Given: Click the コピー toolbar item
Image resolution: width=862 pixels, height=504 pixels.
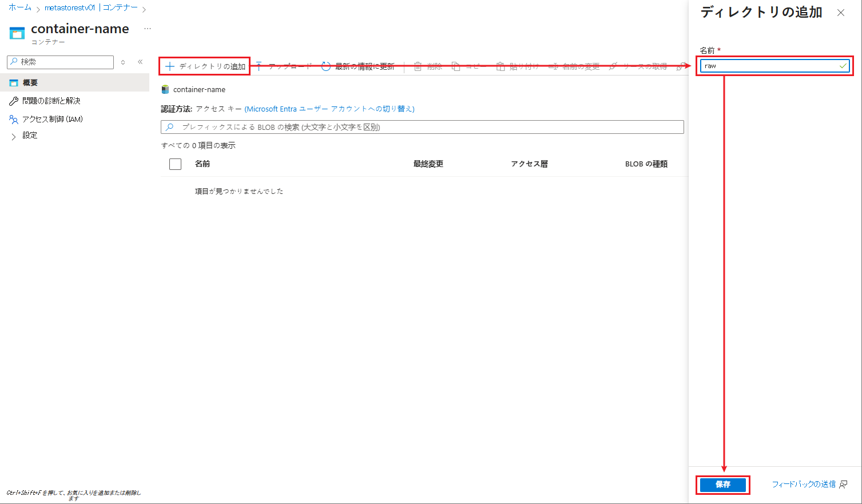Looking at the screenshot, I should pos(468,66).
